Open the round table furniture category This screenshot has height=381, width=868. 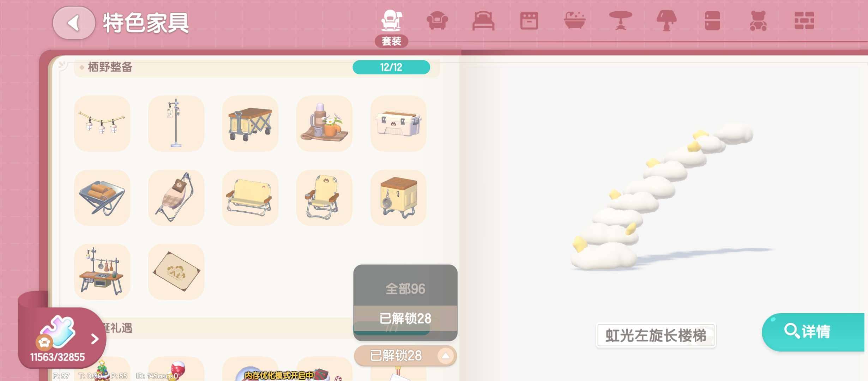(x=621, y=21)
